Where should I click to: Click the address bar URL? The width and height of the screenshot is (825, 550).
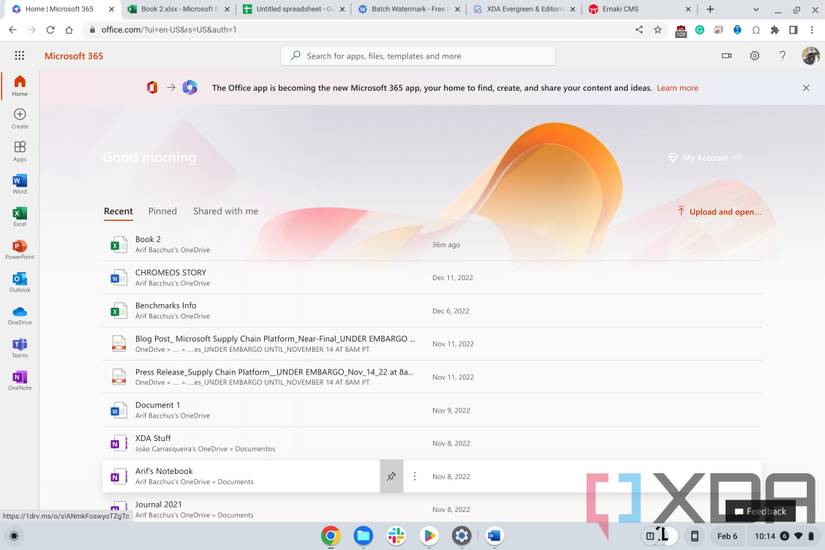(x=169, y=30)
